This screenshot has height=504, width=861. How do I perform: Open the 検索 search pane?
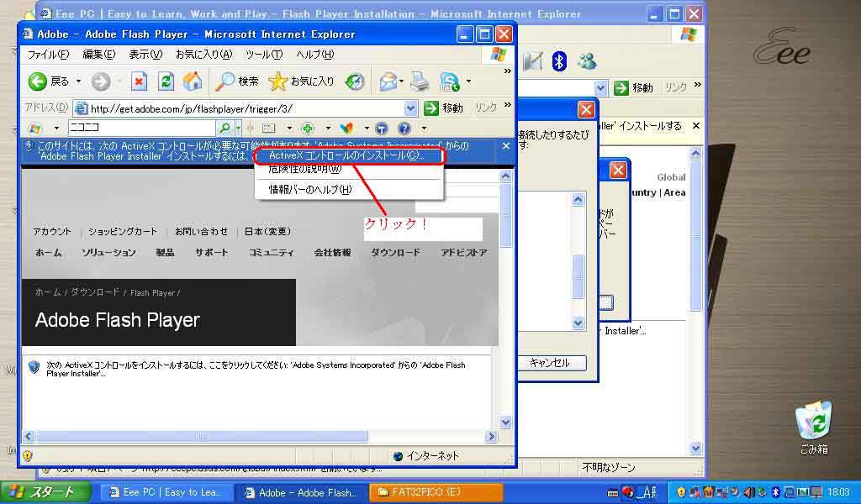(x=236, y=81)
